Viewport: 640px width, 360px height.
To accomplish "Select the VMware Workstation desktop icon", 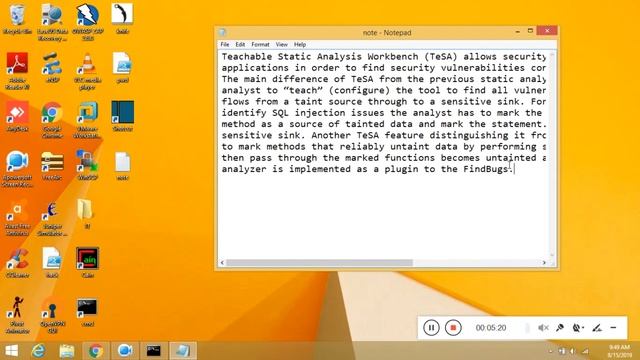I will (x=87, y=120).
